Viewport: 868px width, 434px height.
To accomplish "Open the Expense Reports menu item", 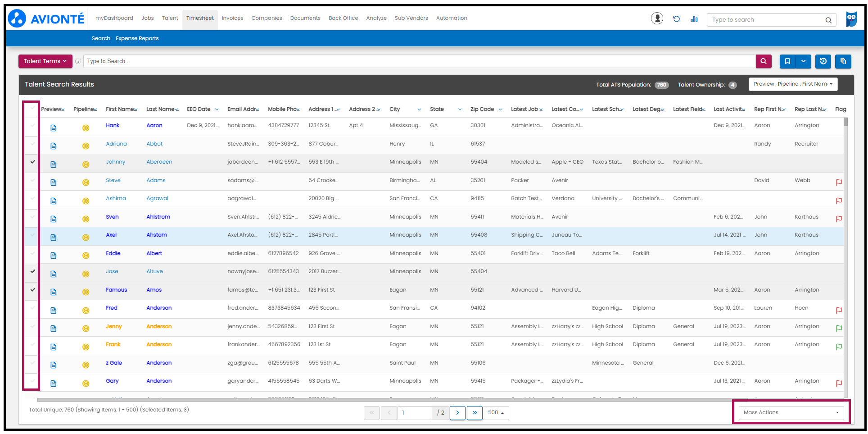I will [137, 38].
